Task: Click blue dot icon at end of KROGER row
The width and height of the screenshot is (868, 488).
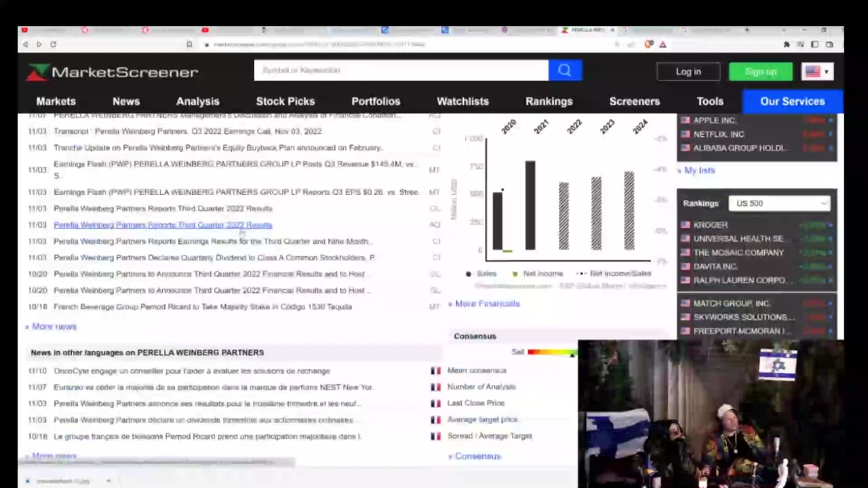Action: click(830, 225)
